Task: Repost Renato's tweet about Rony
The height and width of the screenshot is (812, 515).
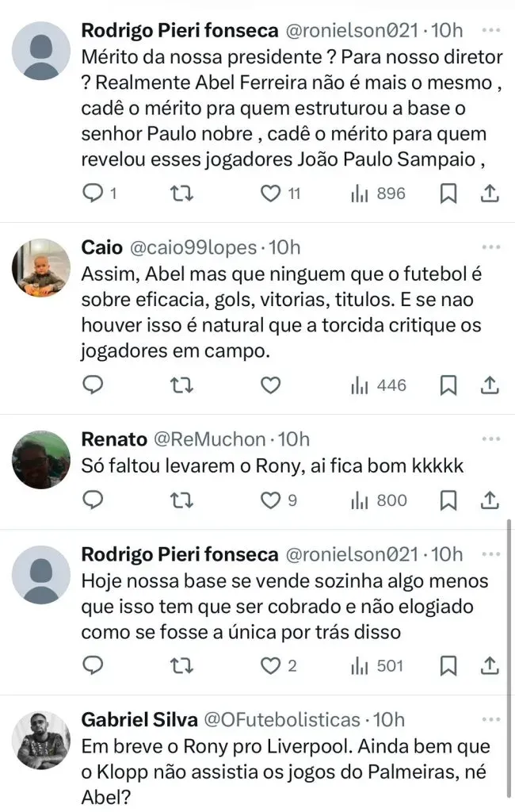Action: click(x=182, y=500)
